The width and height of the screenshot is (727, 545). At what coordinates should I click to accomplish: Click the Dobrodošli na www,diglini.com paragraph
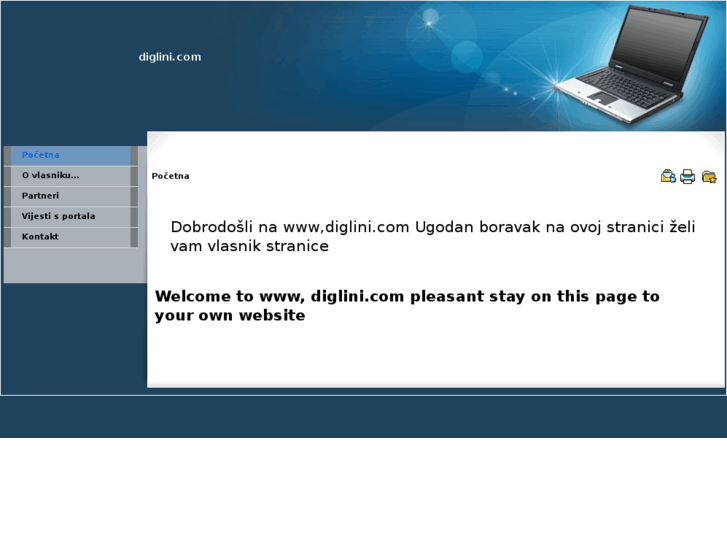click(x=433, y=237)
